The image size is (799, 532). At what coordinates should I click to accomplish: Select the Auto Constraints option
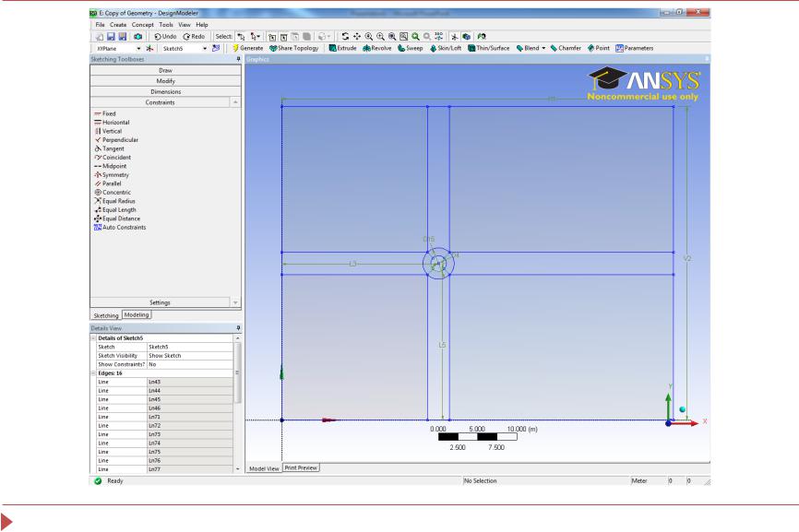pos(120,227)
